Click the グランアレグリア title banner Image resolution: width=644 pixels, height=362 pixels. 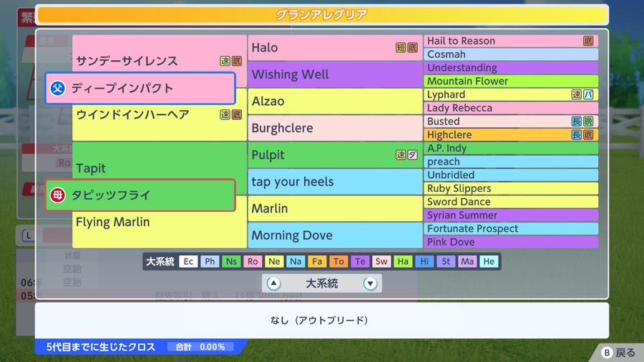[322, 15]
